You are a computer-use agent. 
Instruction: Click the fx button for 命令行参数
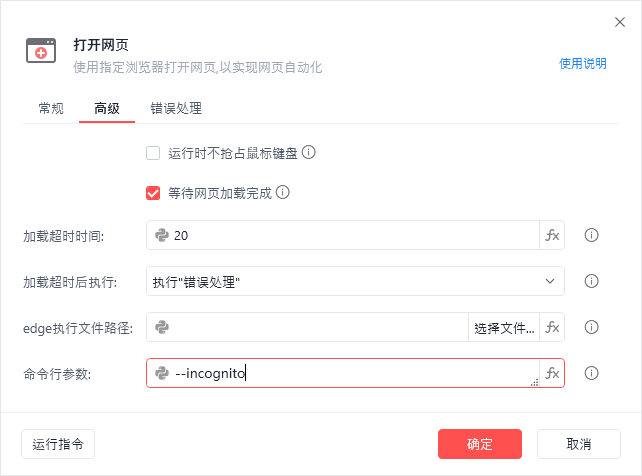click(x=552, y=374)
